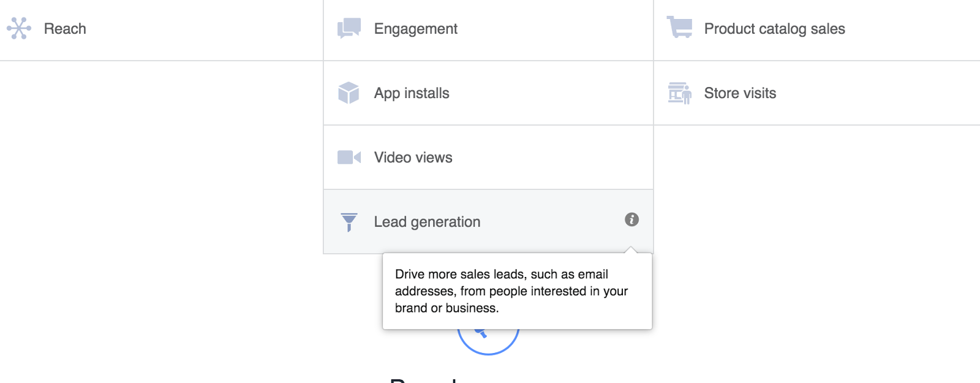Click the Engagement chat bubbles icon
The width and height of the screenshot is (980, 383).
click(349, 28)
